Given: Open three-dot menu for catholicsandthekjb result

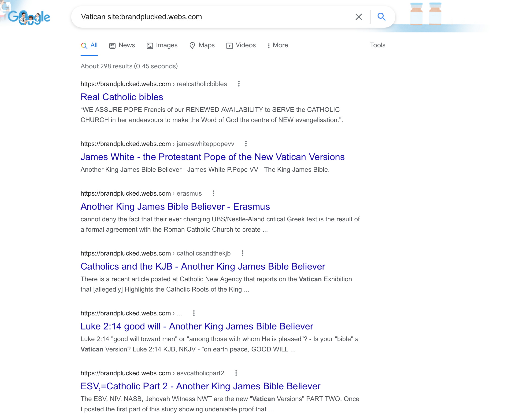Looking at the screenshot, I should tap(242, 253).
